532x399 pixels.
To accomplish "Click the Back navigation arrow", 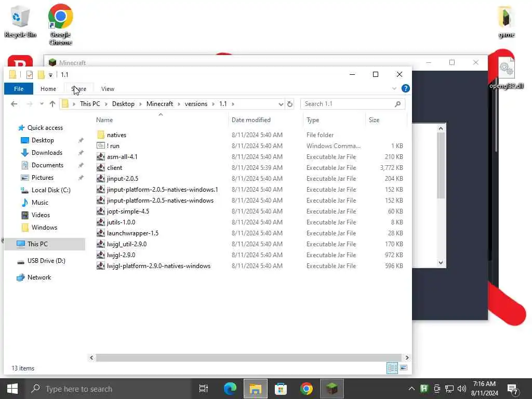I will (x=14, y=104).
